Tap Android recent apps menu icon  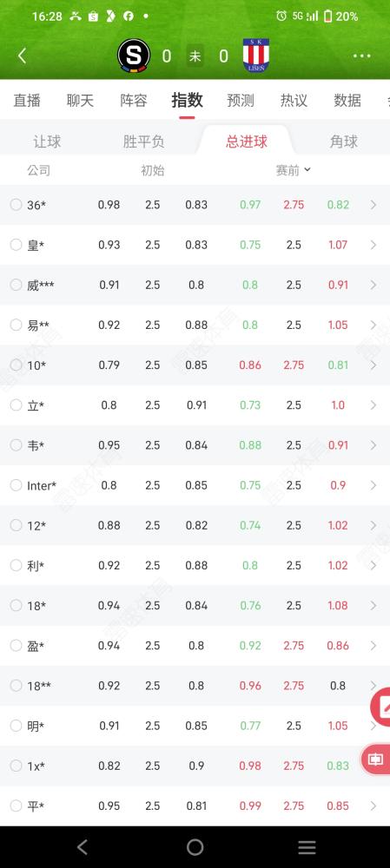tap(307, 847)
